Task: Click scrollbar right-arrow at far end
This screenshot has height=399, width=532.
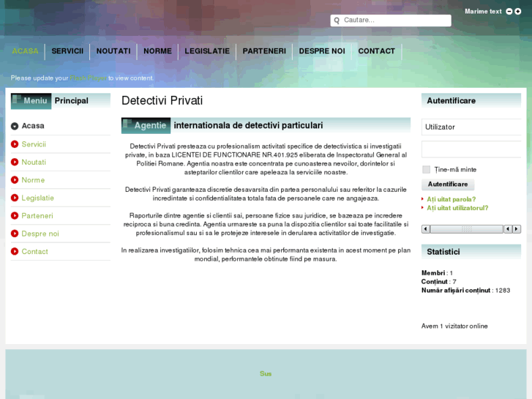Action: point(517,229)
